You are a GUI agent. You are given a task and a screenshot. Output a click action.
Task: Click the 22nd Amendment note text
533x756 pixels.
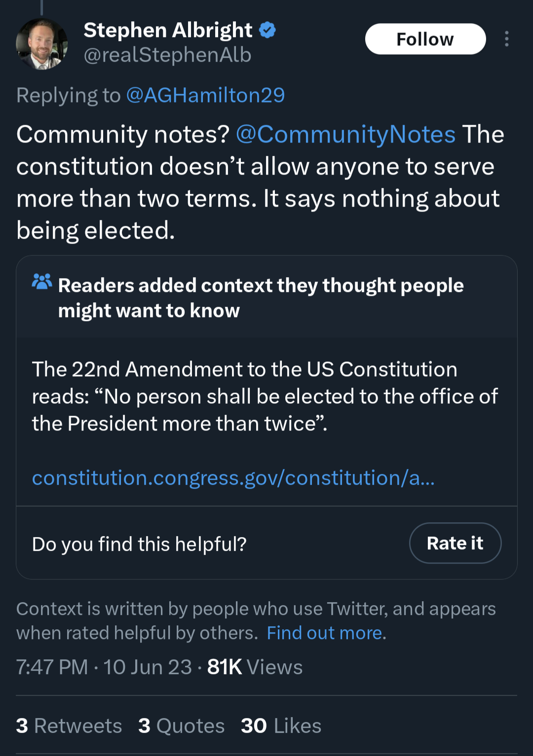[265, 396]
